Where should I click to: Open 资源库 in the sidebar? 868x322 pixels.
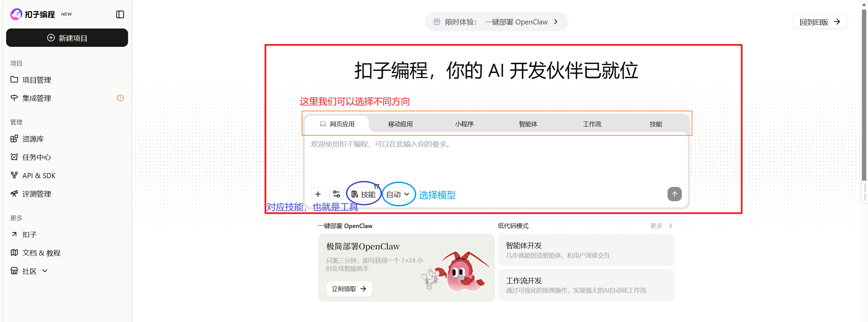coord(67,139)
